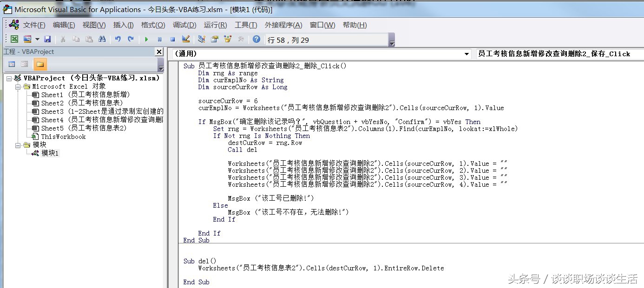Screen dimensions: 644x288
Task: Run the current Sub procedure
Action: [147, 39]
